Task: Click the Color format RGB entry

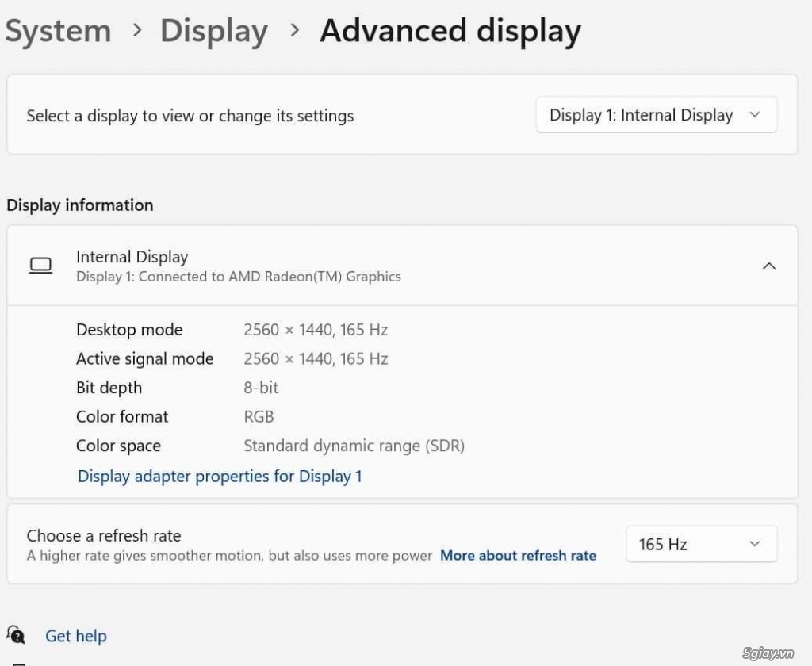Action: [x=259, y=416]
